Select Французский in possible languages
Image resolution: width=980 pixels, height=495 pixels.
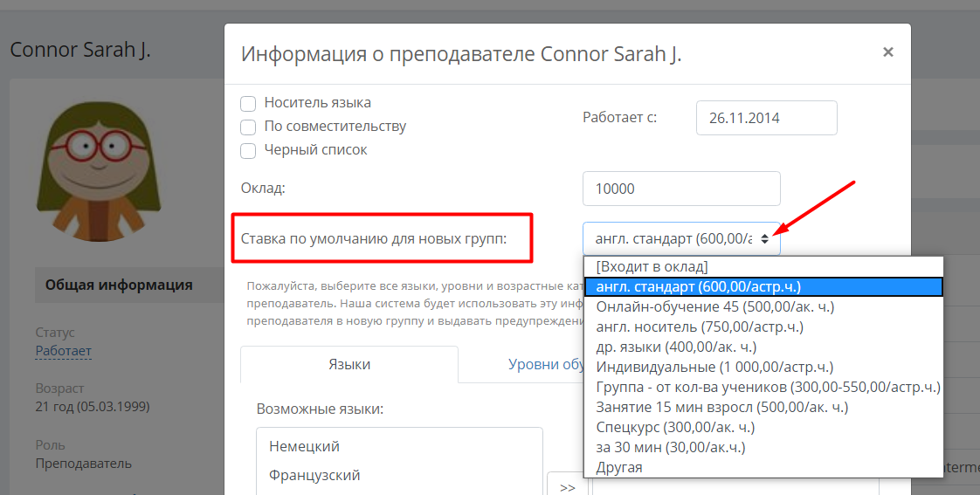coord(314,475)
